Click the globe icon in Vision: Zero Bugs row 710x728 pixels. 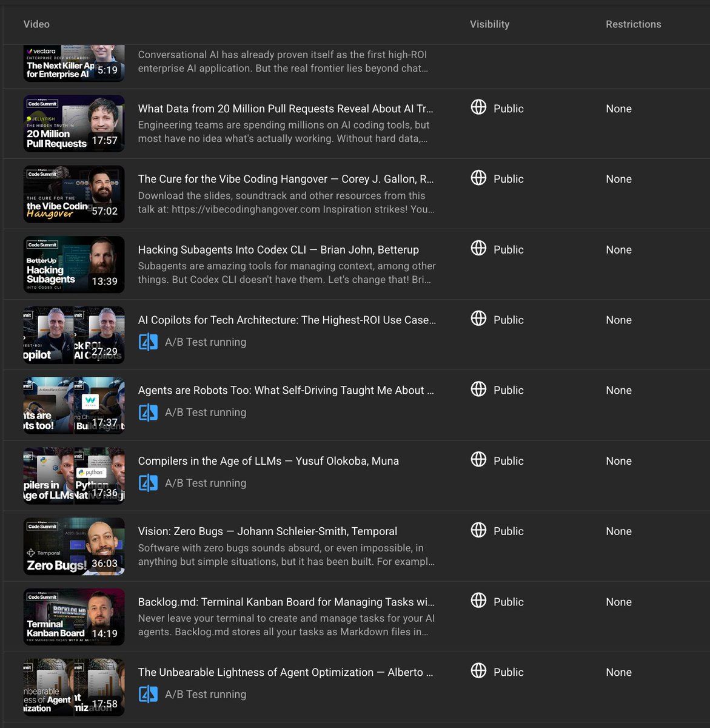click(x=478, y=530)
